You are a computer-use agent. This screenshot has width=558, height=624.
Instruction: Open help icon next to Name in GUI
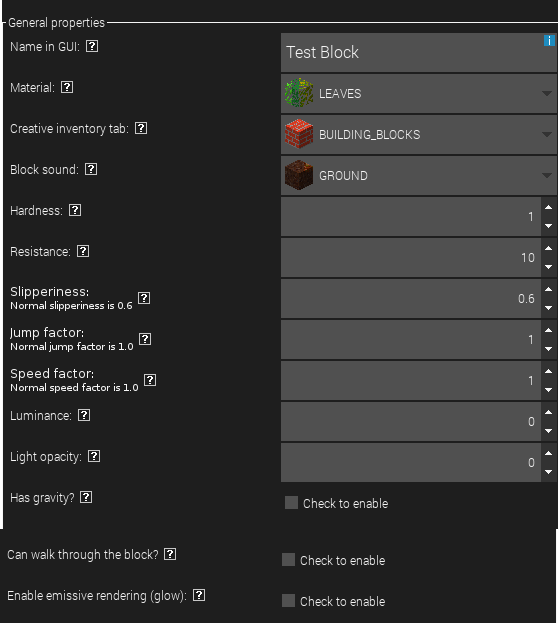[92, 46]
